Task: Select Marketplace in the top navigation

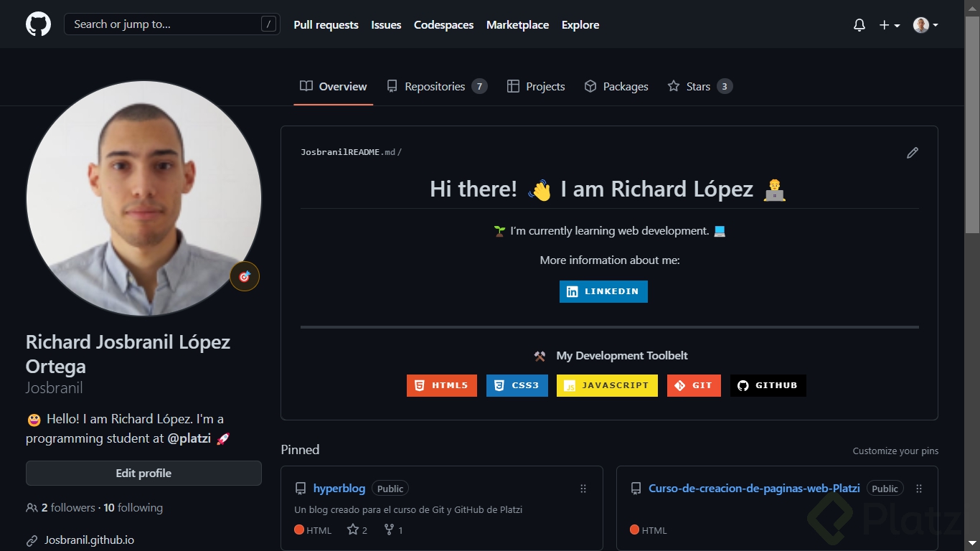Action: tap(517, 24)
